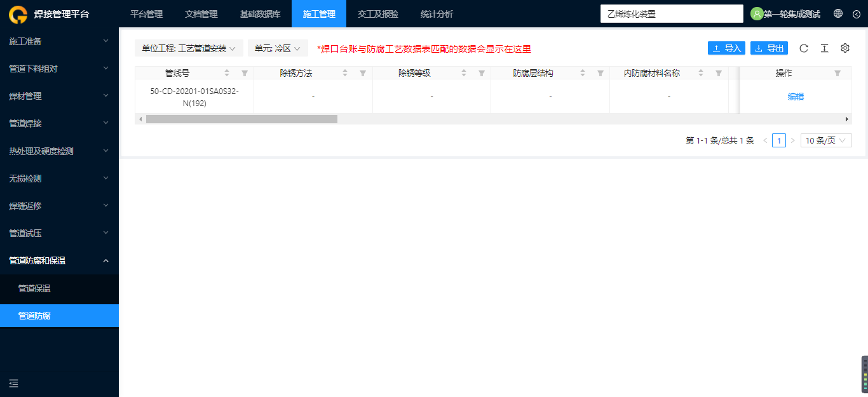Expand 热处理及硬度检测 sidebar menu
The width and height of the screenshot is (868, 397).
[59, 151]
